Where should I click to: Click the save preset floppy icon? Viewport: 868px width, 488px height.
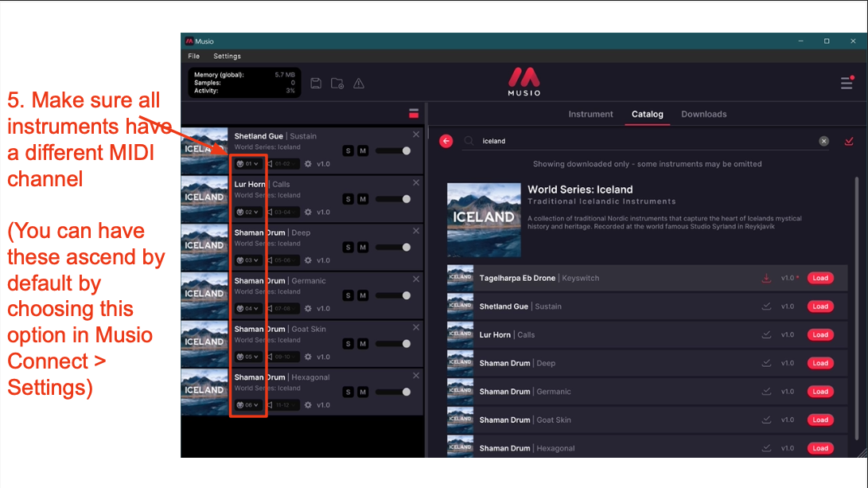pos(316,84)
